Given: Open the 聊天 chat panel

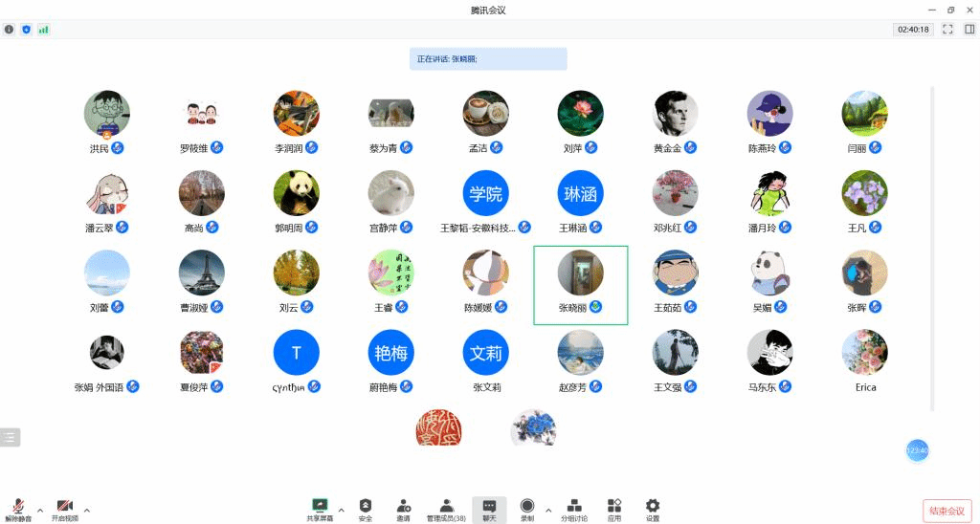Looking at the screenshot, I should pos(489,508).
